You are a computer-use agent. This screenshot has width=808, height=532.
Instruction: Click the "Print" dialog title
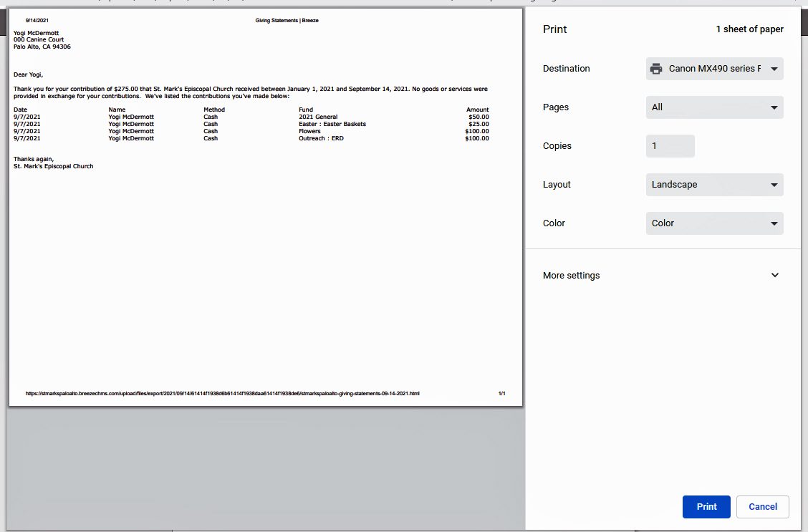[554, 29]
